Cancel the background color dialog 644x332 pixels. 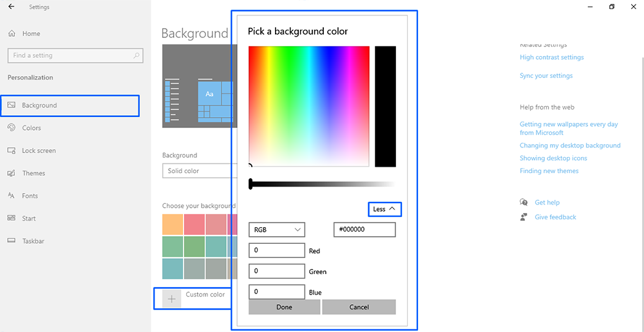(x=359, y=307)
